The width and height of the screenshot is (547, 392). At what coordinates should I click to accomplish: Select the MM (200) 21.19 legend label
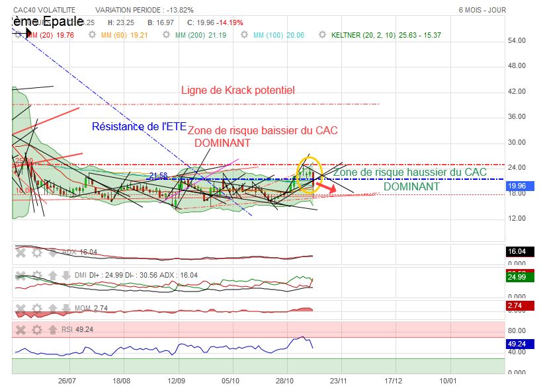click(x=200, y=35)
